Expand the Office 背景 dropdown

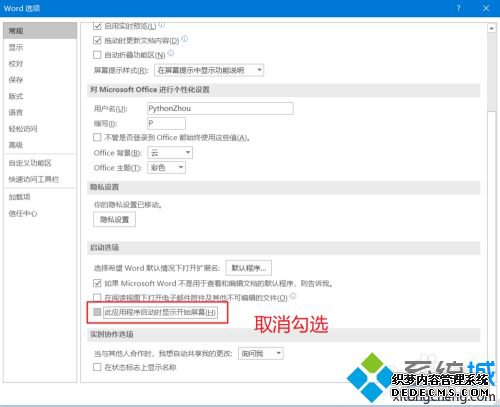(x=170, y=153)
